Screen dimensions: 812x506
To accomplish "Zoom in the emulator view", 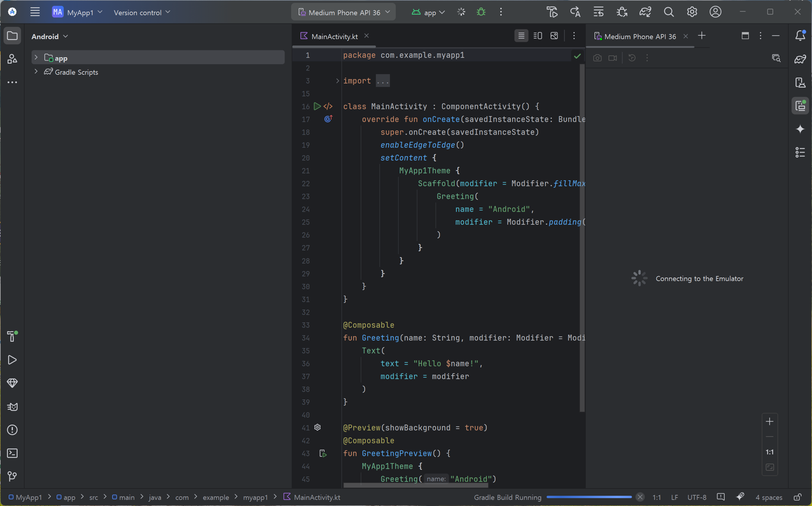I will coord(770,421).
